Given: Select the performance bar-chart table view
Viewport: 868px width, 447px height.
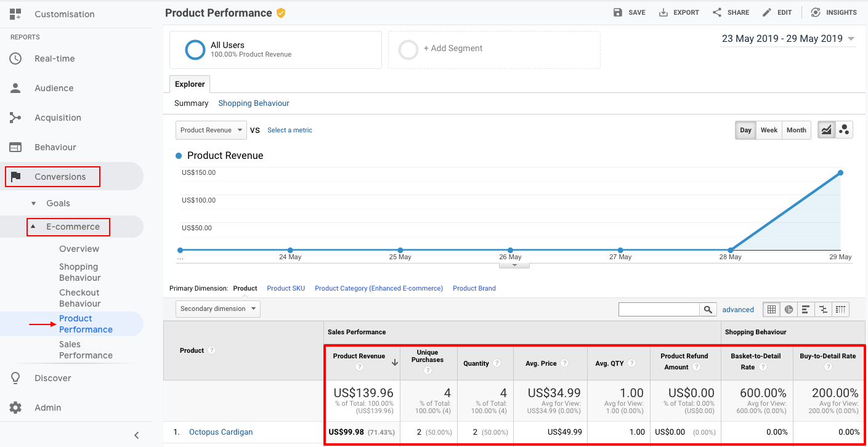Looking at the screenshot, I should coord(806,309).
